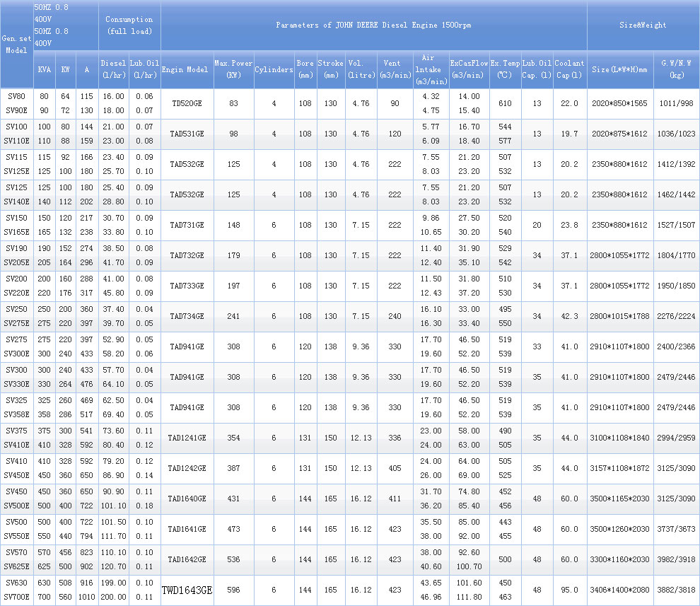This screenshot has height=606, width=700.
Task: Click the "Size (L*W*H)mm" column header
Action: click(x=619, y=69)
